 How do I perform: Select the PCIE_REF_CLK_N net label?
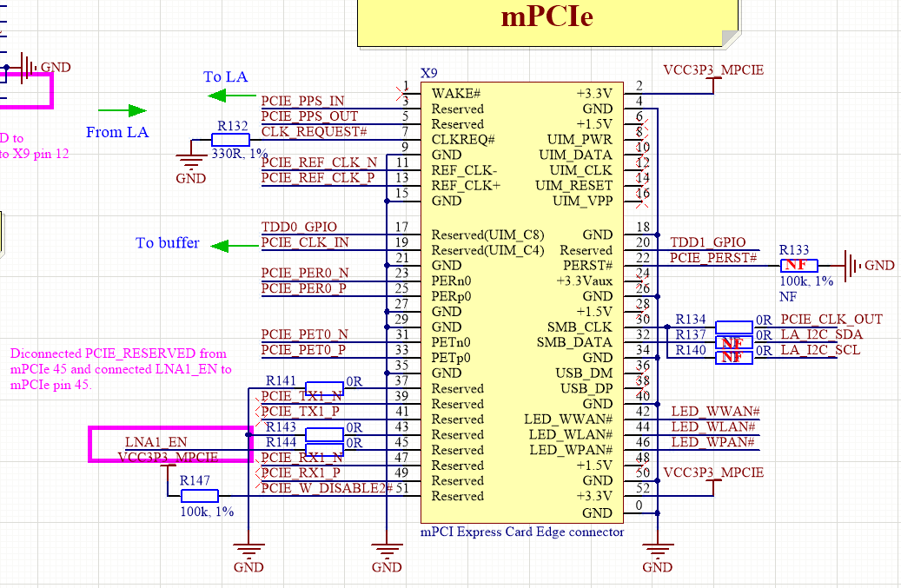pyautogui.click(x=319, y=162)
